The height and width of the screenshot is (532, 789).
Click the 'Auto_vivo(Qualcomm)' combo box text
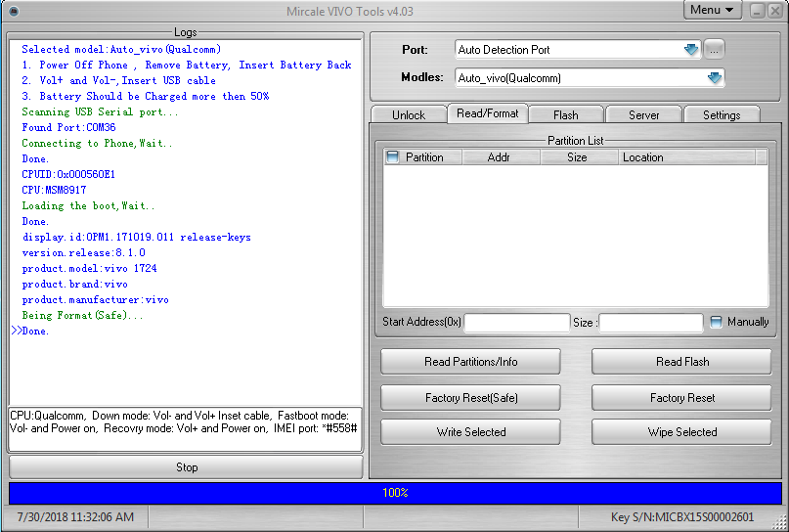(x=509, y=78)
